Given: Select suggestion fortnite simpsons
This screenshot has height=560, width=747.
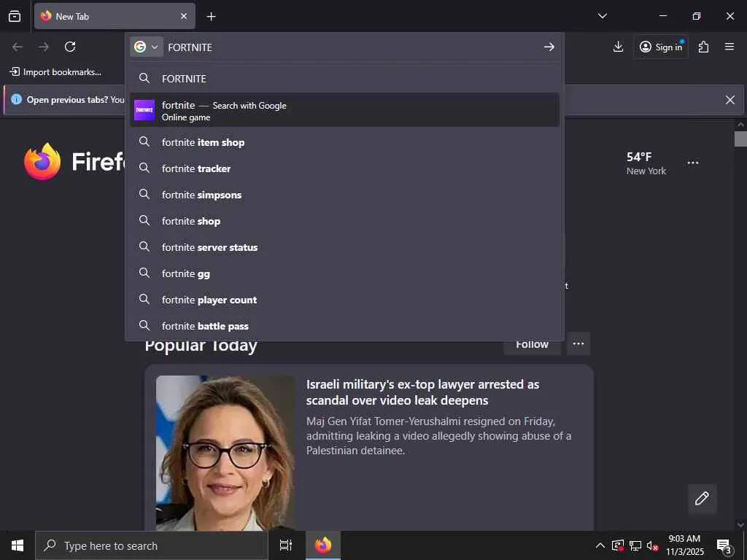Looking at the screenshot, I should tap(344, 194).
